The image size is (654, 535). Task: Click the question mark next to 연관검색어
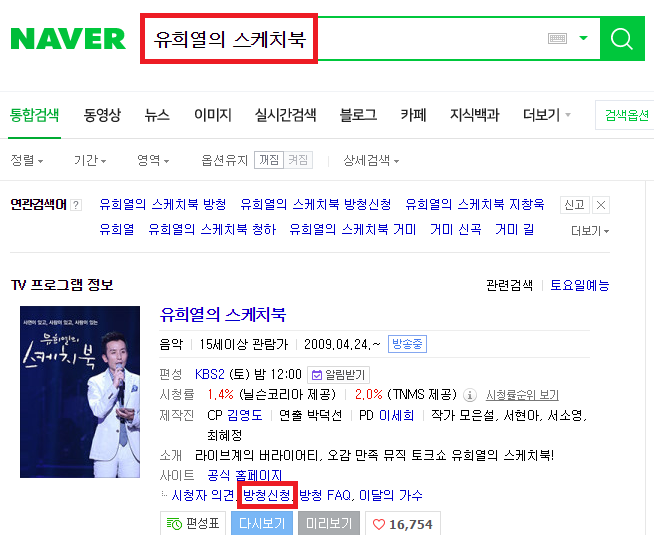pos(75,205)
